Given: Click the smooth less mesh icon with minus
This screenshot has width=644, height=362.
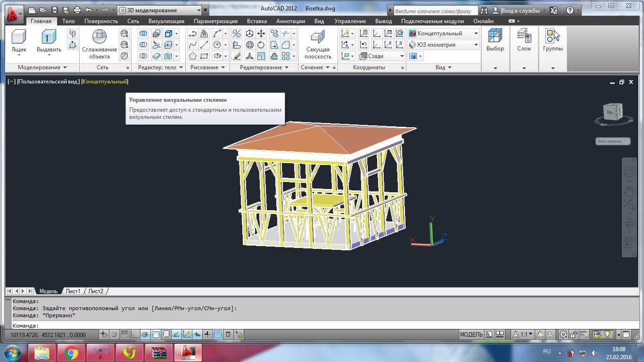Looking at the screenshot, I should point(124,45).
